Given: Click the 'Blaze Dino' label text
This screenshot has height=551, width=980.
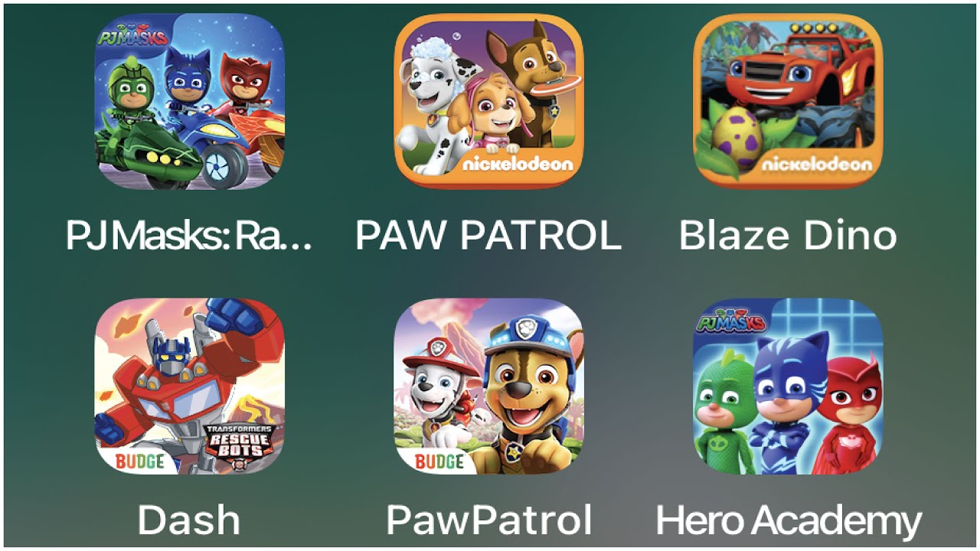Looking at the screenshot, I should pyautogui.click(x=788, y=235).
